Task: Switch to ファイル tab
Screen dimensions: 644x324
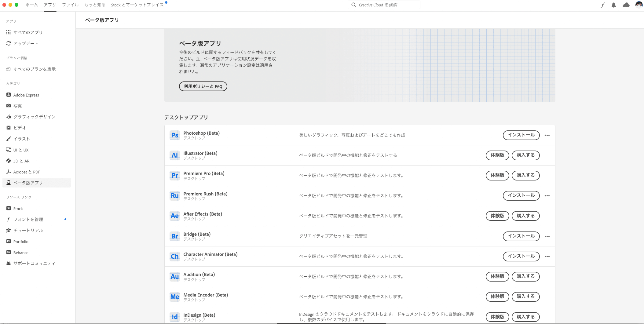Action: [x=70, y=5]
